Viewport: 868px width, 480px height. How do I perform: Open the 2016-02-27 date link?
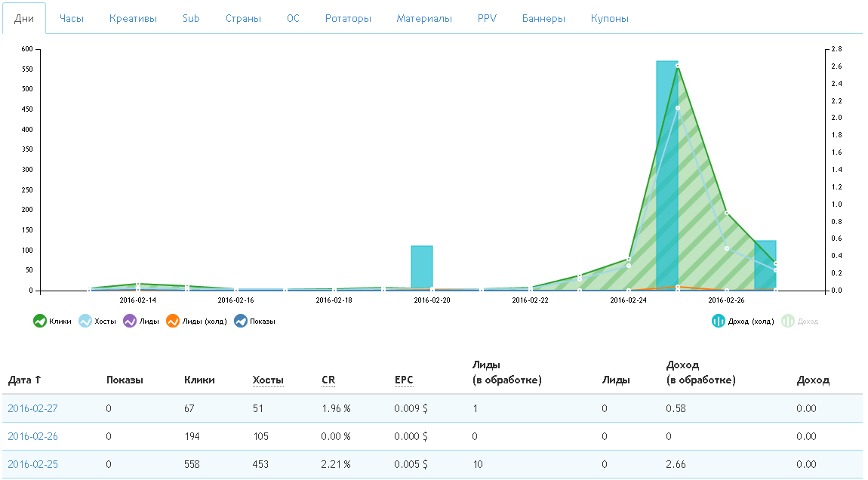tap(32, 408)
